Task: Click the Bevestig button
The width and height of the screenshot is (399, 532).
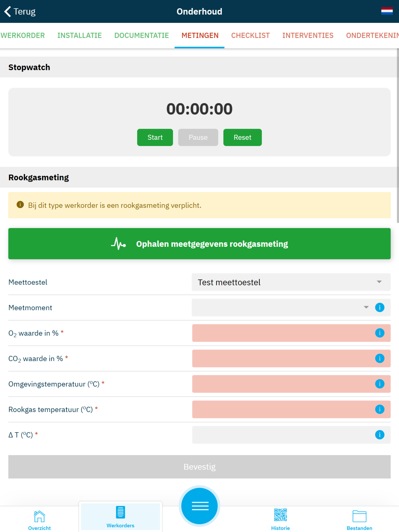Action: coord(199,467)
